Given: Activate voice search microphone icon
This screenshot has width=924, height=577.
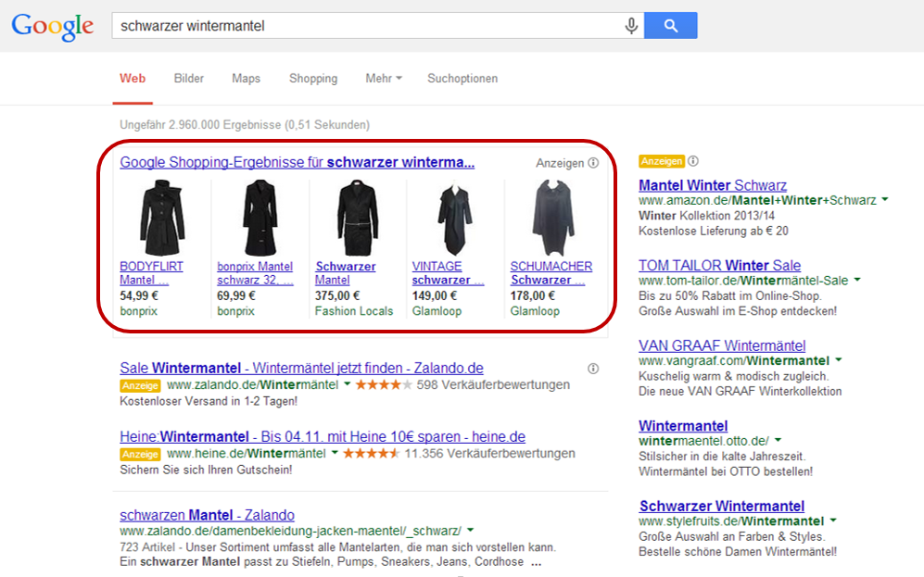Looking at the screenshot, I should click(631, 26).
